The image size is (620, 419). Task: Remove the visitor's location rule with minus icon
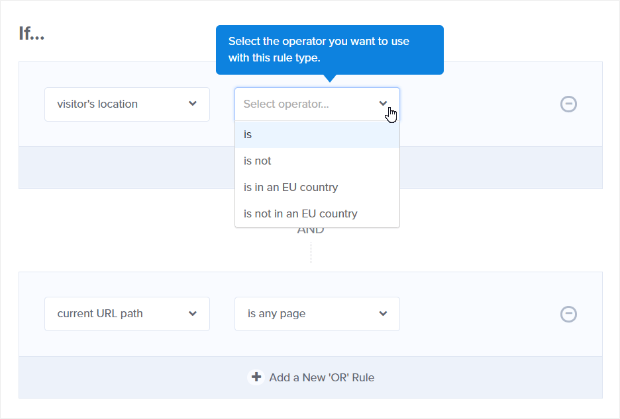click(x=568, y=104)
